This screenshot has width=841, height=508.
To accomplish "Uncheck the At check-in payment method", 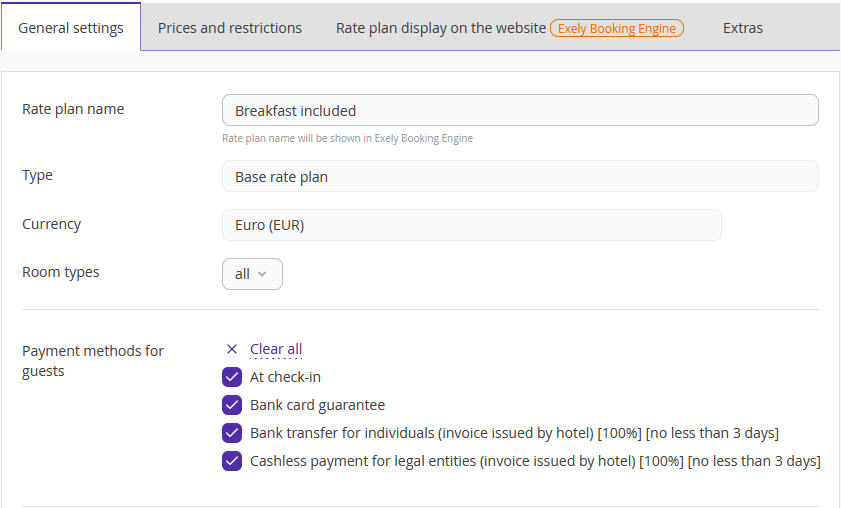I will [232, 377].
